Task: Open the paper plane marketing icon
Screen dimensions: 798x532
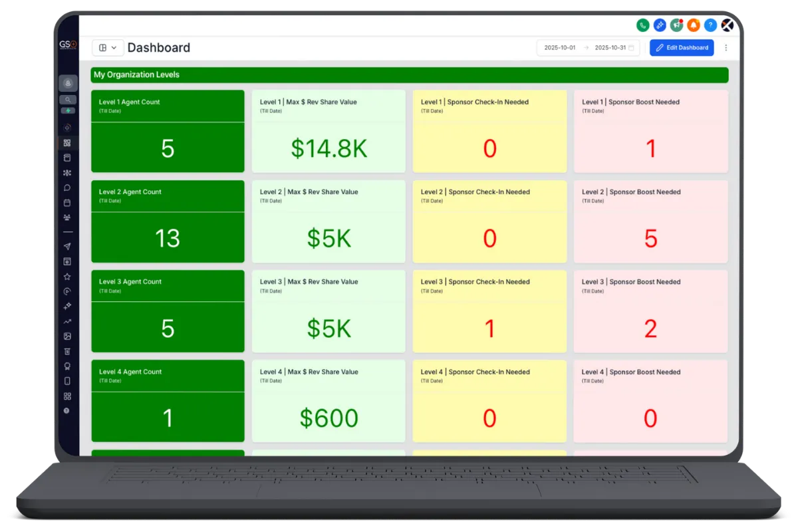Action: click(67, 247)
